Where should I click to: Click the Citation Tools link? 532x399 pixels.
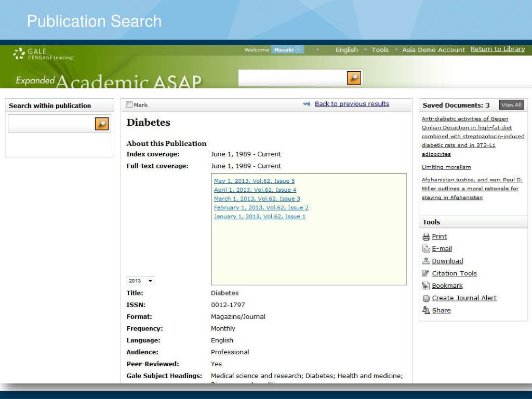[x=454, y=273]
